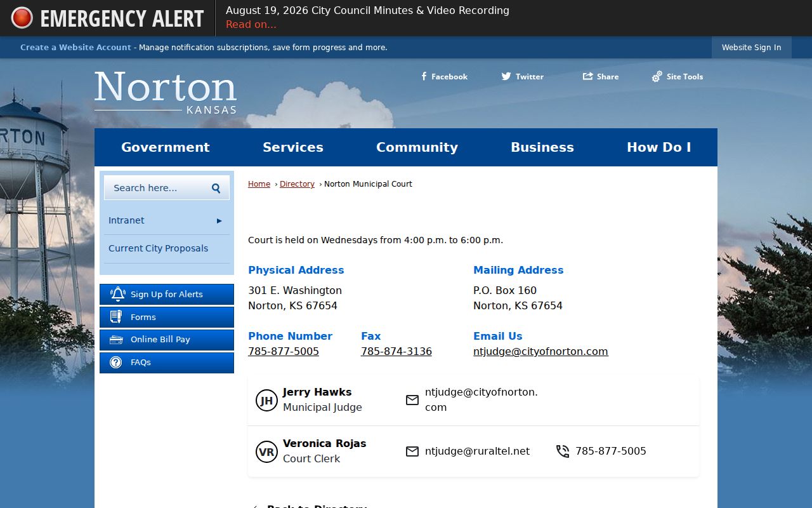Click the Mailing Address heading
Viewport: 812px width, 508px height.
(518, 271)
